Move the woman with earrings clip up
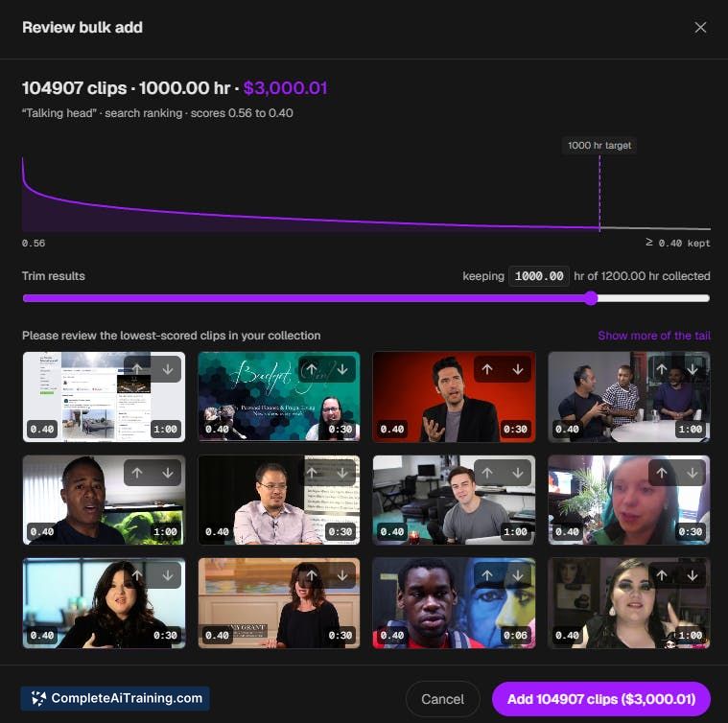 [662, 575]
